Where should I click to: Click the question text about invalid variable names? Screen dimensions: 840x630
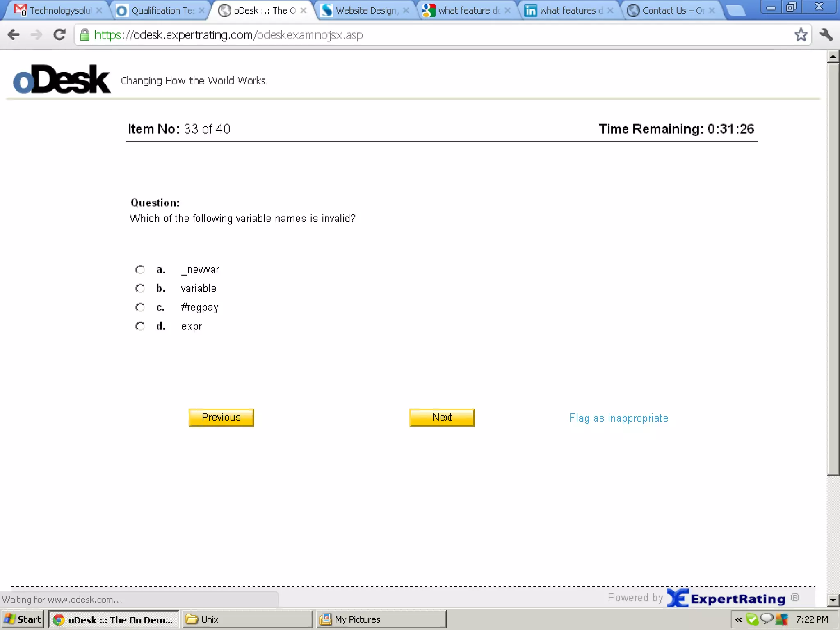(x=242, y=218)
